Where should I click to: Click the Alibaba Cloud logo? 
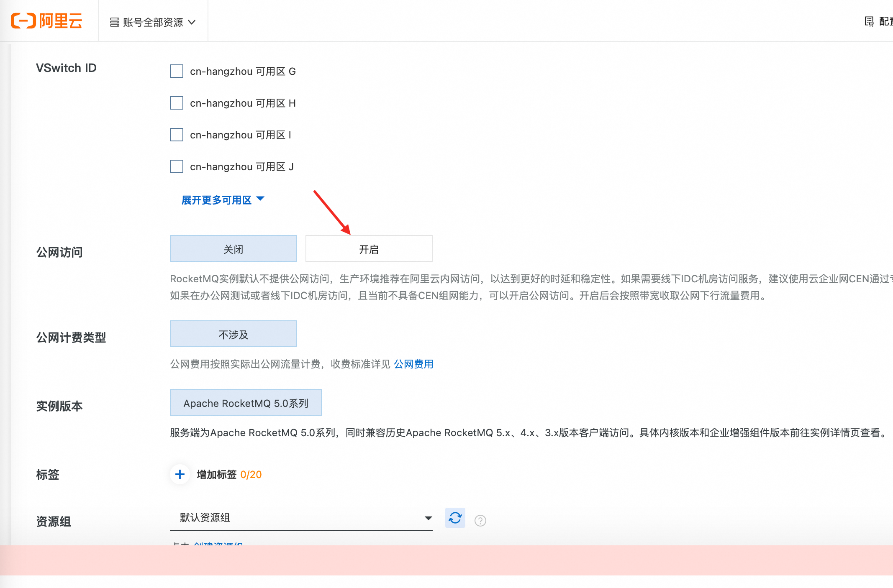pos(46,20)
